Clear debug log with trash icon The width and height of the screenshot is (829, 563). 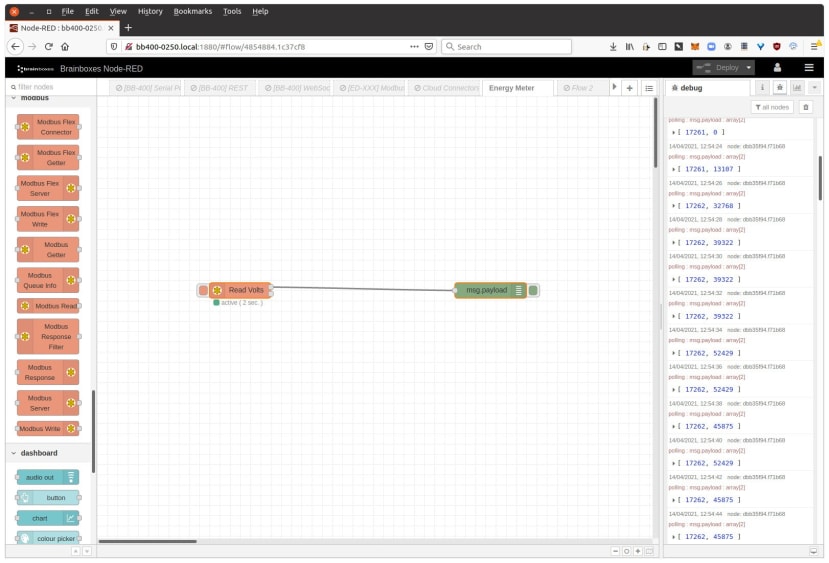806,107
